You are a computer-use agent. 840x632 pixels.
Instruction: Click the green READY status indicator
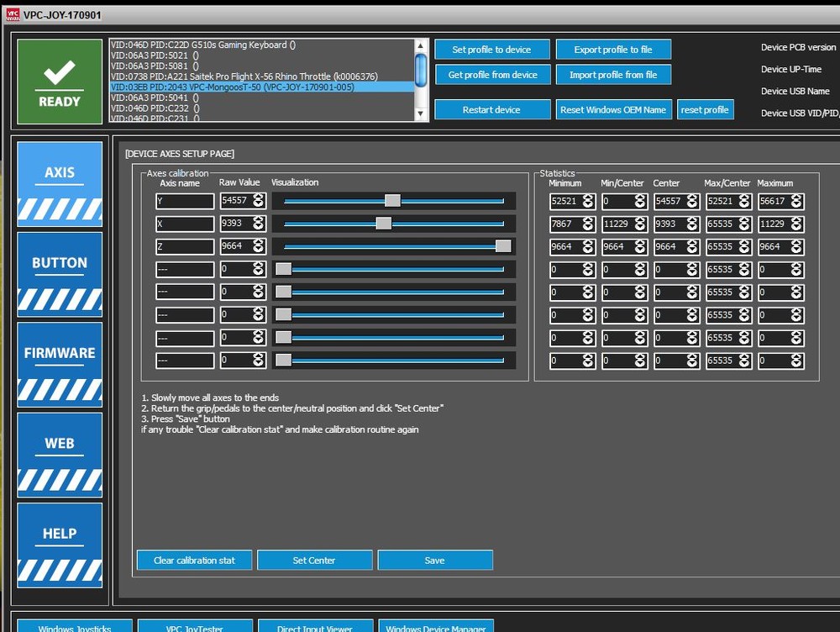(59, 81)
